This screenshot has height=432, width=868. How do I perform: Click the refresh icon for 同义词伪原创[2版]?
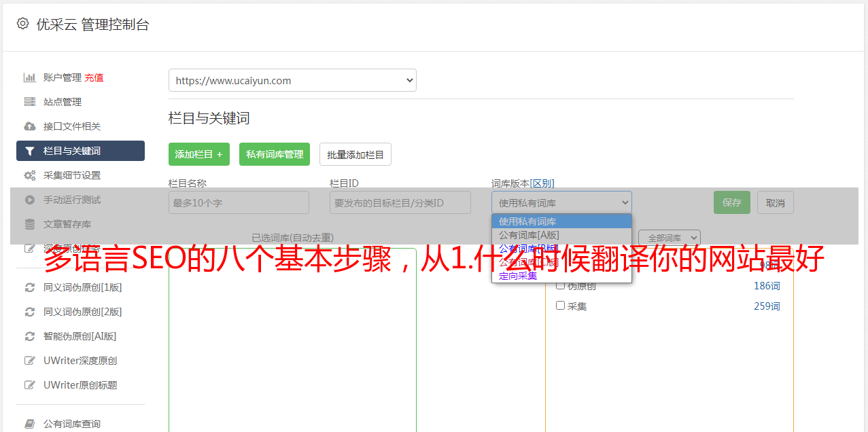pyautogui.click(x=30, y=312)
